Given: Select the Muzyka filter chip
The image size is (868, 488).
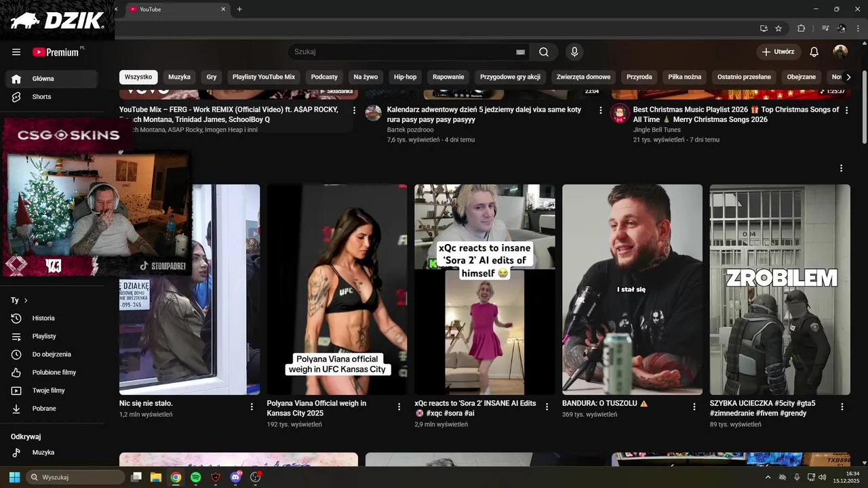Looking at the screenshot, I should [180, 77].
